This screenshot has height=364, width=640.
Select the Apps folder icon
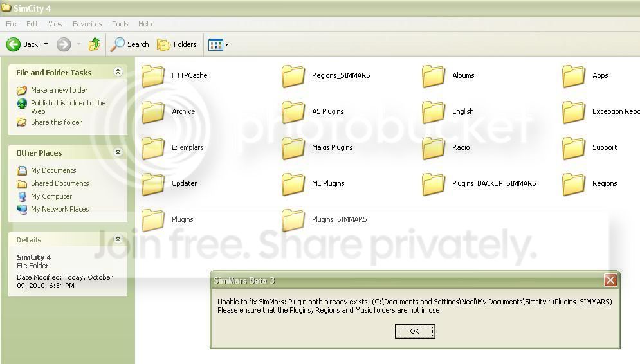coord(574,76)
